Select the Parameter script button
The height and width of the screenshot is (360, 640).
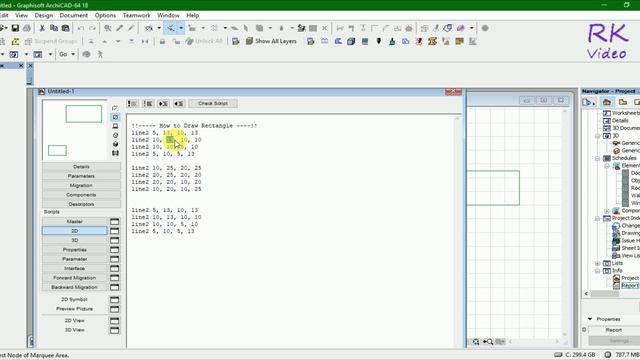click(x=75, y=259)
